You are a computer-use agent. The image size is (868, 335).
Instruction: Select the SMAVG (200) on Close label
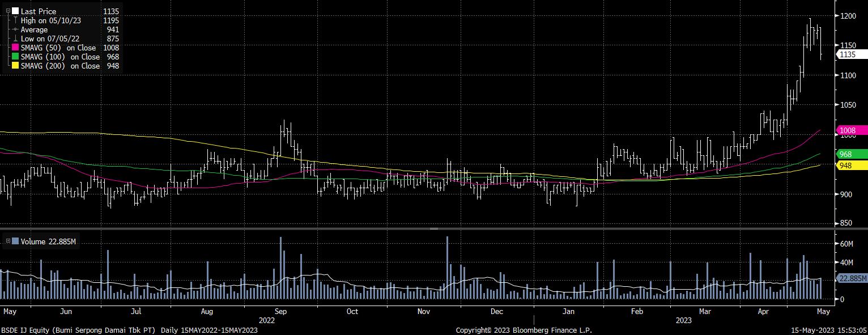pos(60,66)
